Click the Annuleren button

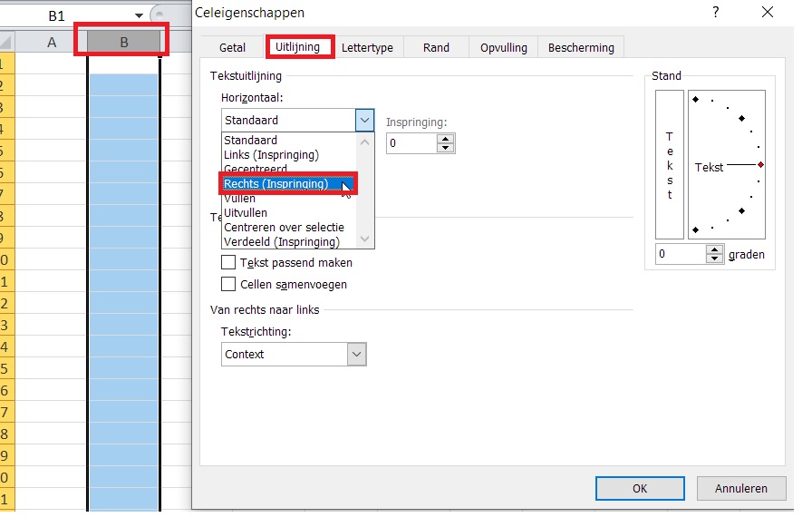740,488
